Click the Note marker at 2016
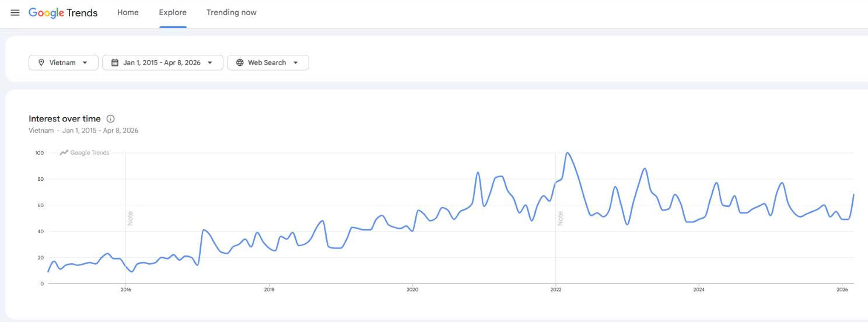The height and width of the screenshot is (322, 868). (130, 218)
